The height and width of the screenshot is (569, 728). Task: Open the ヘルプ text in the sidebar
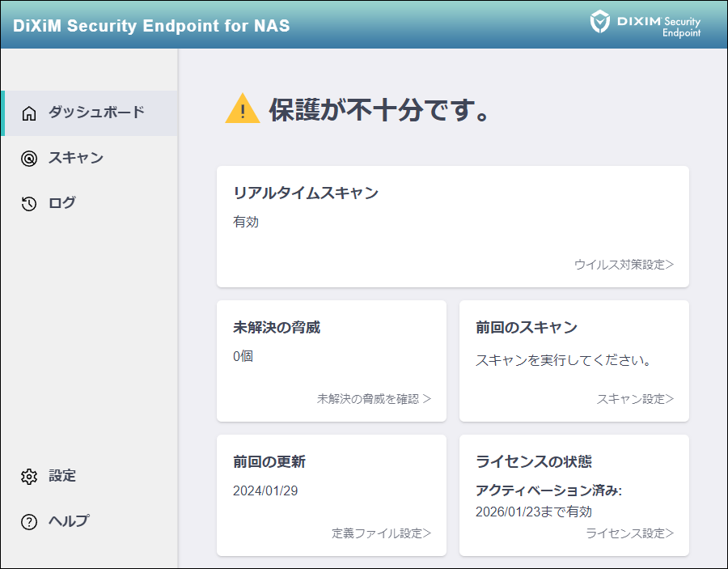[x=69, y=521]
